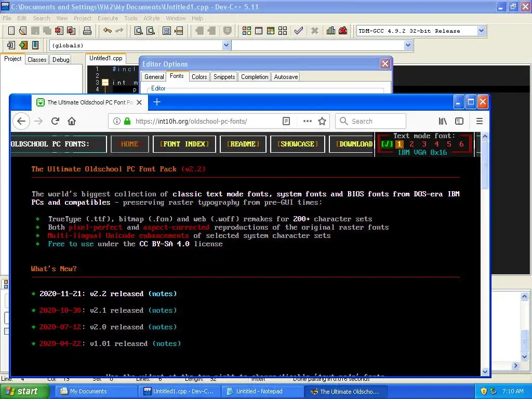This screenshot has width=532, height=399.
Task: Select text mode font 1
Action: (x=400, y=144)
